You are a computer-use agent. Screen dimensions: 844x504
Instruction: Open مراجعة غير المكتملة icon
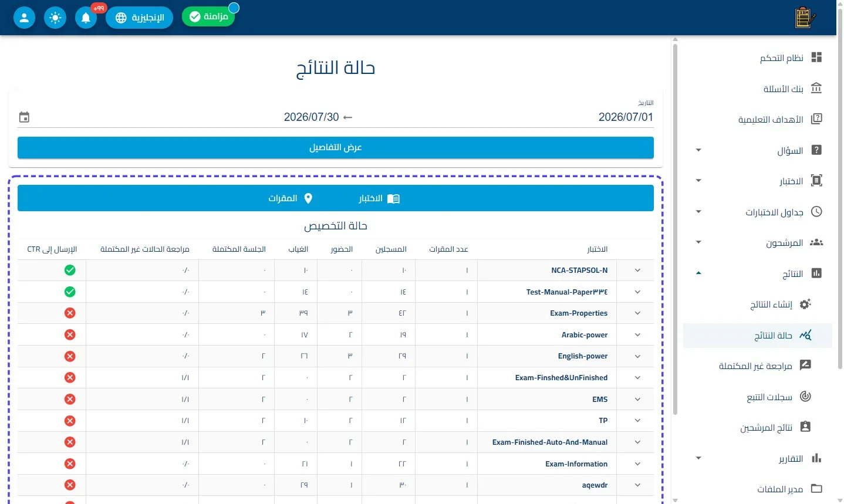[x=805, y=366]
